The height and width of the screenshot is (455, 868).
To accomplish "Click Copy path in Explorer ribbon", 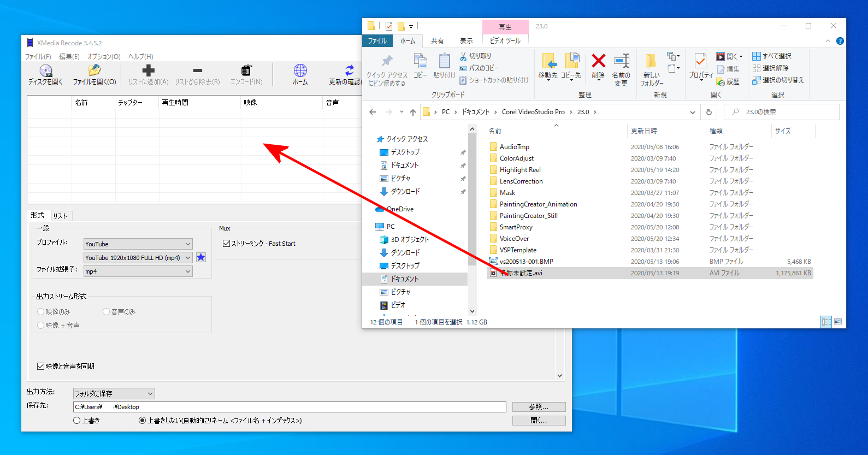I will point(479,68).
